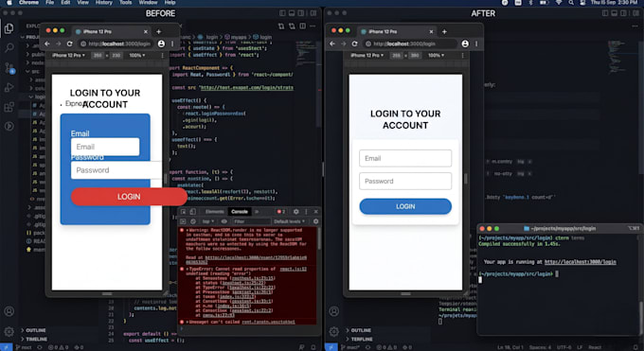Click the console Filter input in DevTools
Viewport: 644px width, 351px height.
(250, 221)
